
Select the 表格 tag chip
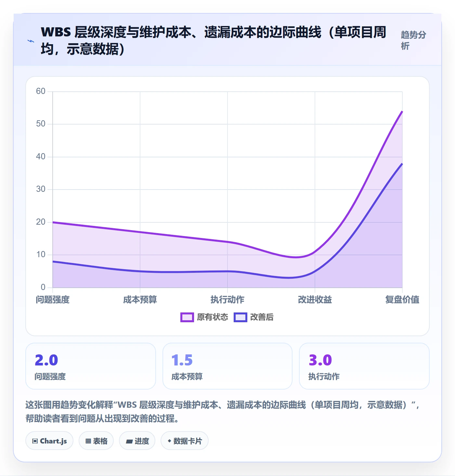click(96, 441)
